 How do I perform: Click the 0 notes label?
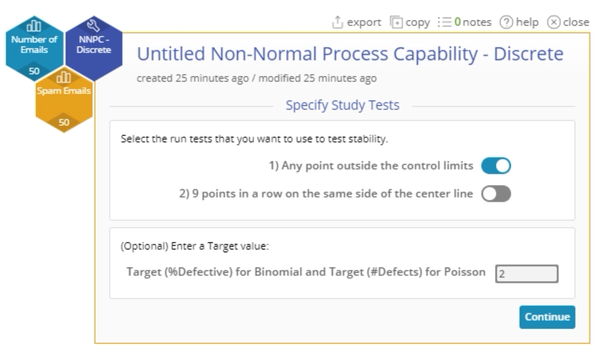473,22
